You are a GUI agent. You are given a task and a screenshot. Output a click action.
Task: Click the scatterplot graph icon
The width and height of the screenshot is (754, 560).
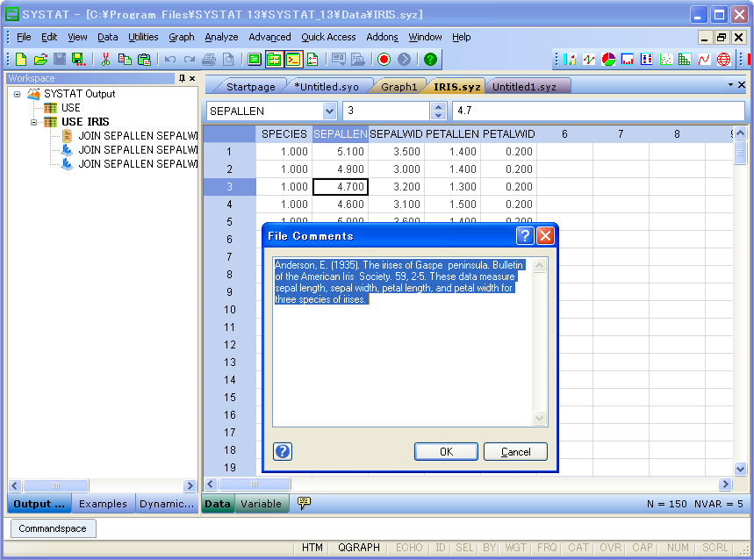coord(666,59)
